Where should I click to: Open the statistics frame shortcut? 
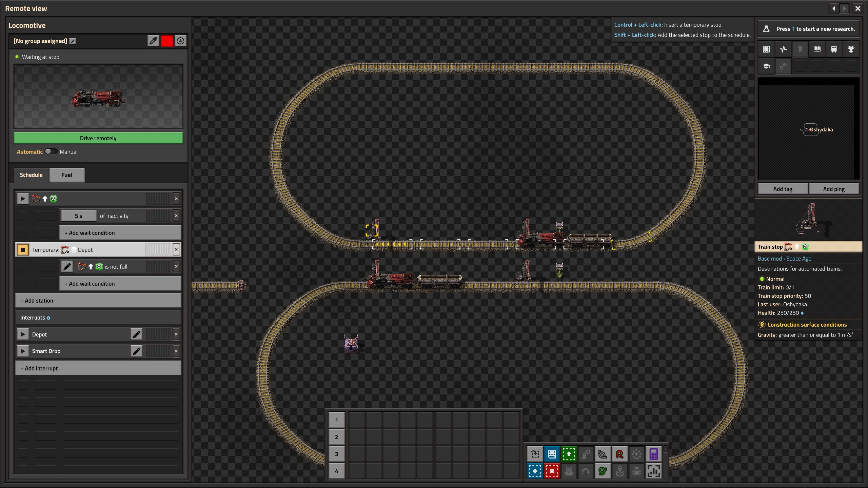click(x=654, y=471)
